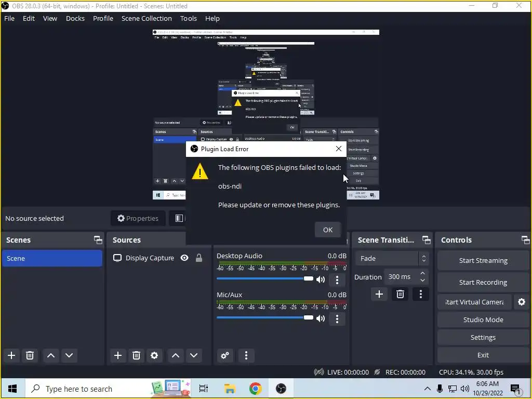Undock the Scene Transitions panel
The image size is (532, 399).
[426, 240]
